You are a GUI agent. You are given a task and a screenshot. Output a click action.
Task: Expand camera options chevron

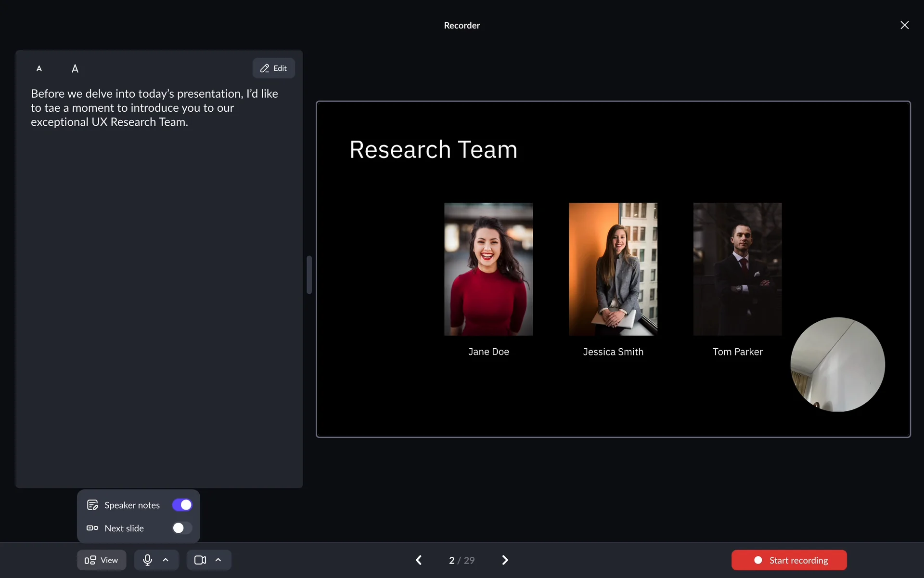point(218,560)
